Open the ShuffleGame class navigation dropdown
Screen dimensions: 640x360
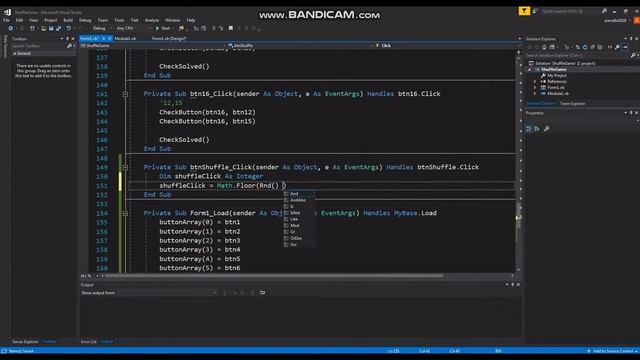[153, 46]
